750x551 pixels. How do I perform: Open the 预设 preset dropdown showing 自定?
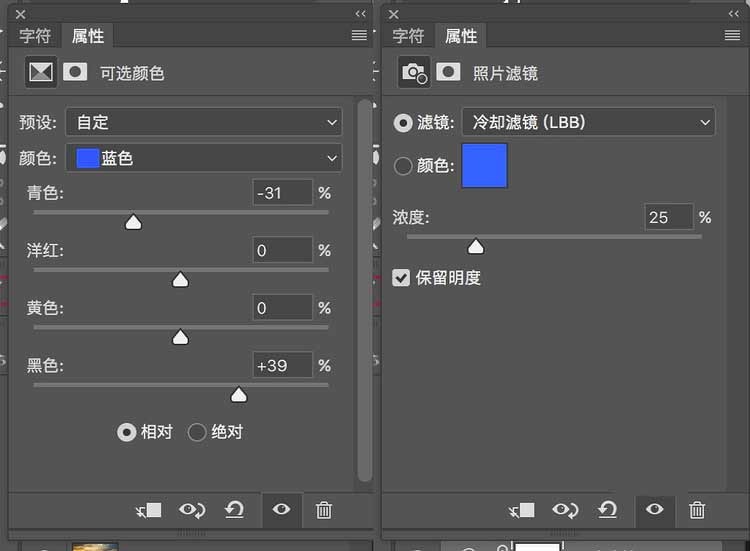click(204, 122)
